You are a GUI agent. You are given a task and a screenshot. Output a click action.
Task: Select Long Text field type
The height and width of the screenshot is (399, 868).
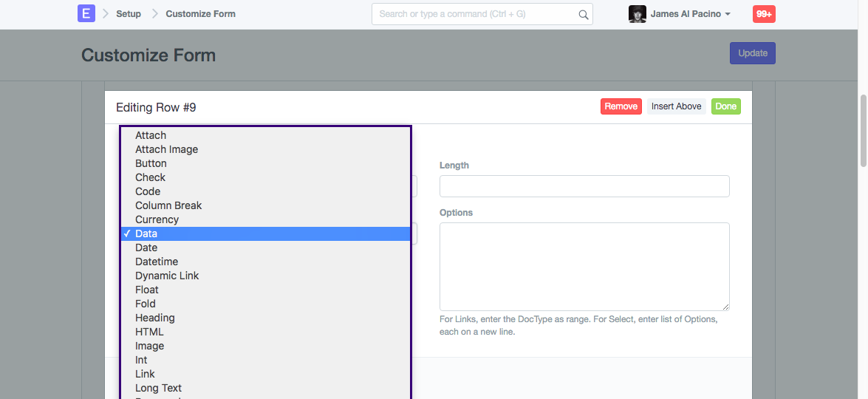[158, 388]
